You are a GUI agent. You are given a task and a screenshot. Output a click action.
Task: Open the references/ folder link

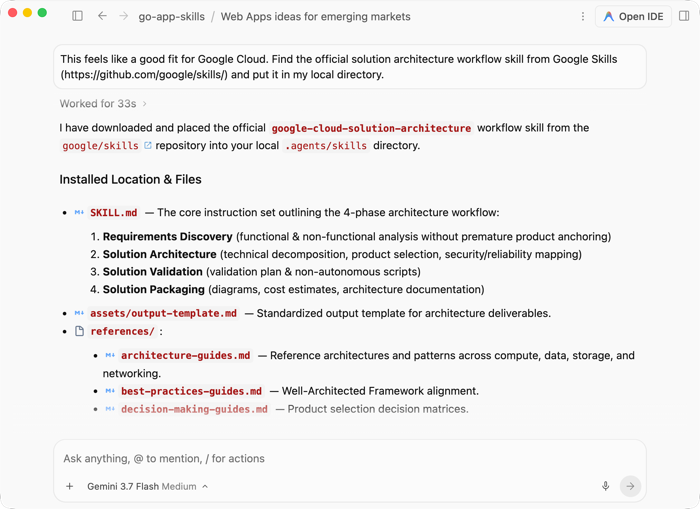pos(122,331)
